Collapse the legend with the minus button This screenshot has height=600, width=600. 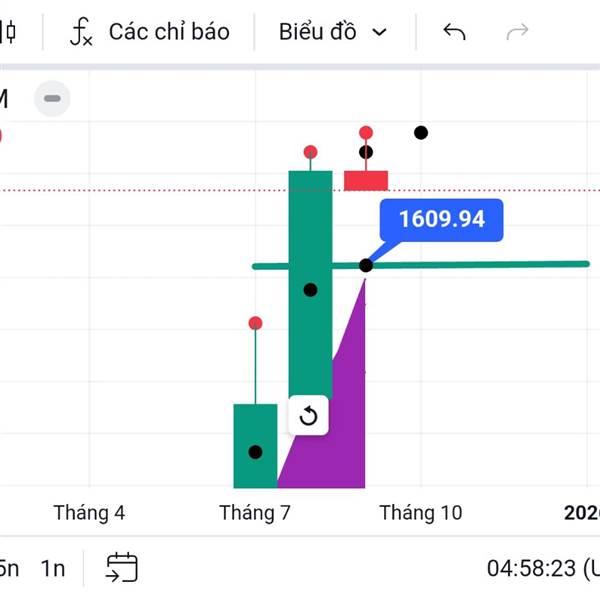pos(52,98)
